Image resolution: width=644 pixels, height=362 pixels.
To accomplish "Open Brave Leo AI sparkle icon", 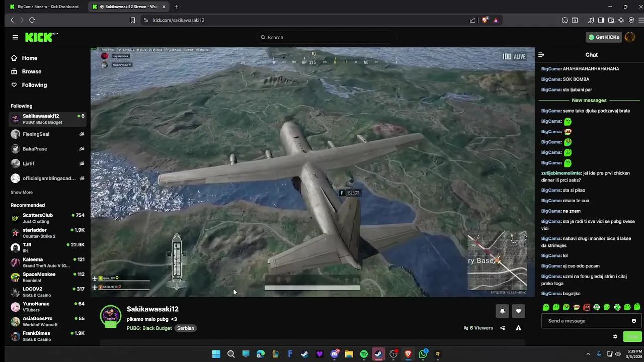I will coord(621,20).
